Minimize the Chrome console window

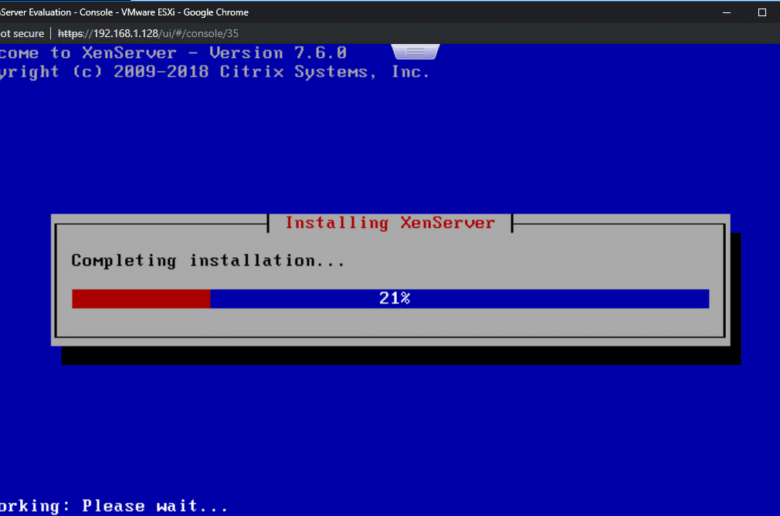coord(727,12)
